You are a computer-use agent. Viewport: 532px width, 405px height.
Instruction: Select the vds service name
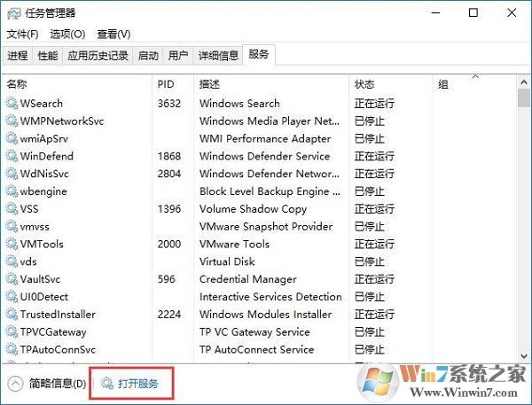click(28, 261)
